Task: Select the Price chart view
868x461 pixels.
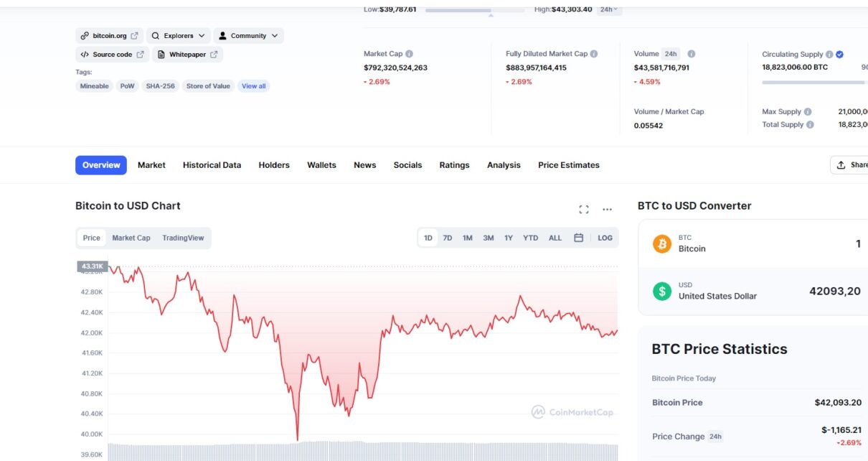Action: pyautogui.click(x=92, y=238)
